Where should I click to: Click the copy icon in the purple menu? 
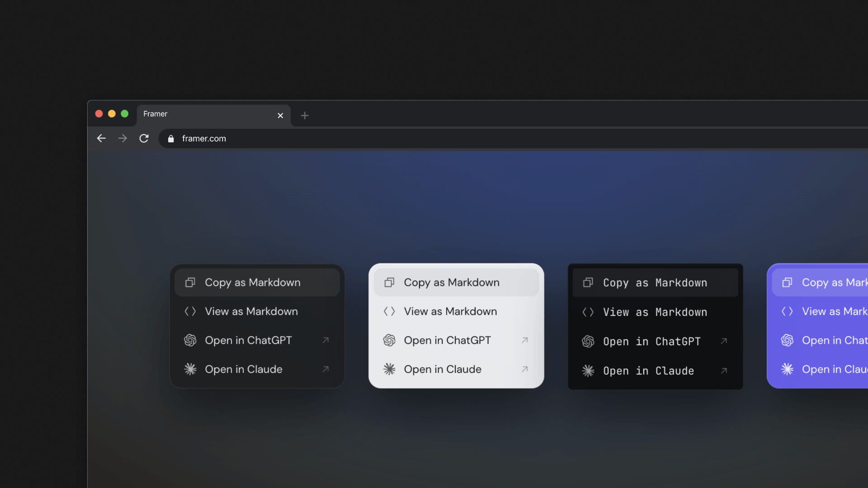[787, 282]
